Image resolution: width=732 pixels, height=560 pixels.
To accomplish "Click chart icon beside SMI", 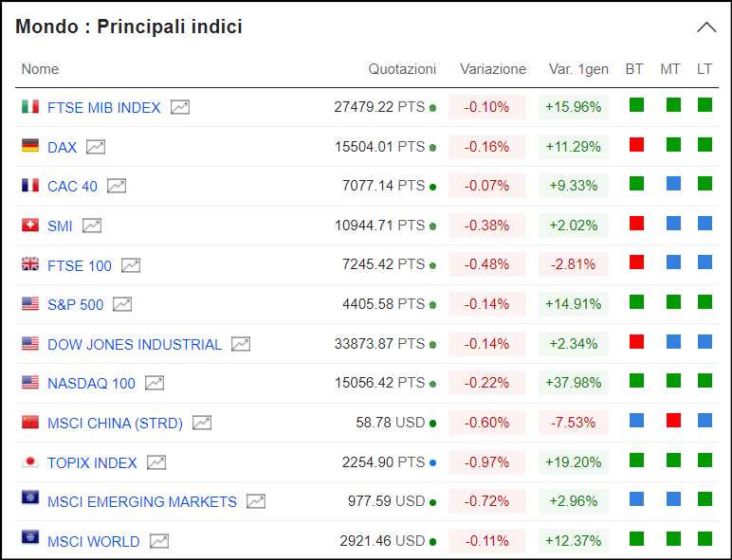I will point(92,226).
